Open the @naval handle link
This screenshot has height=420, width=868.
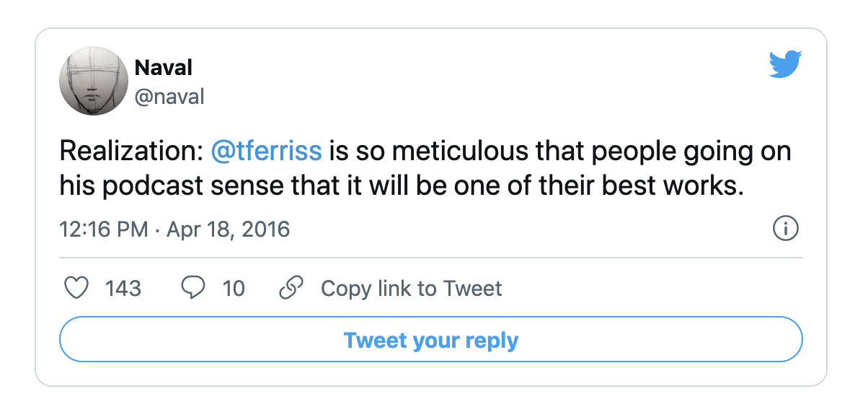point(169,96)
